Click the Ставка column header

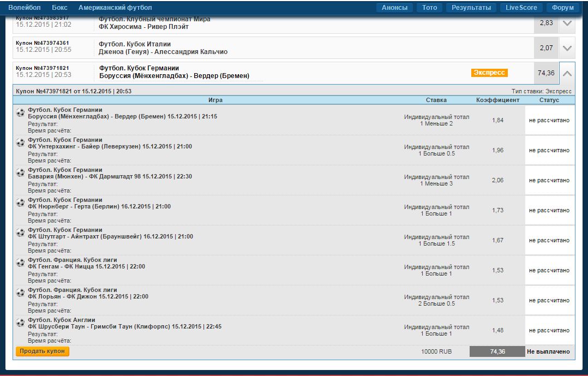[x=436, y=100]
